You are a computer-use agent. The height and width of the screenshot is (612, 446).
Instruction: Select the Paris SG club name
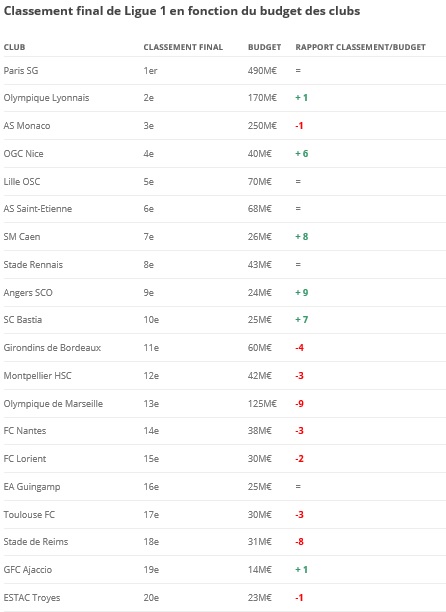21,71
